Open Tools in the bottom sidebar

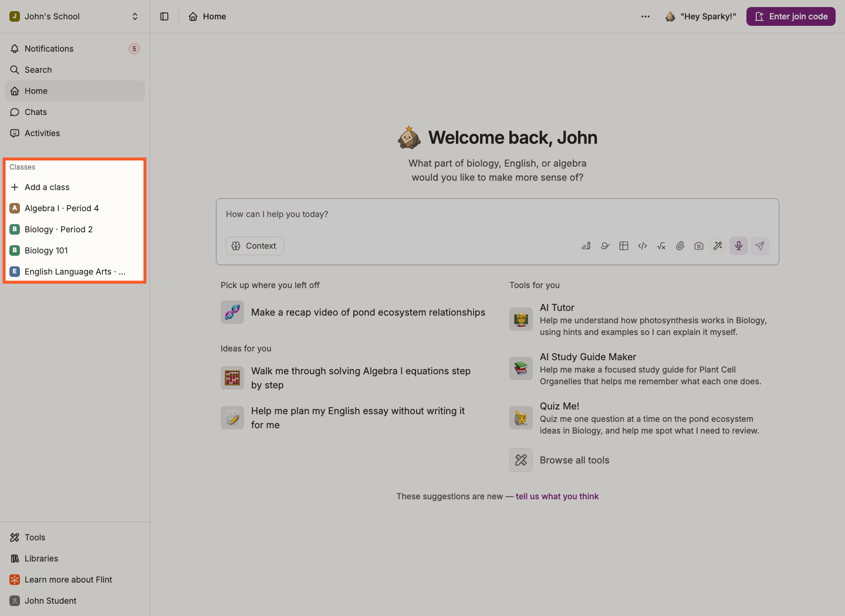[75, 537]
